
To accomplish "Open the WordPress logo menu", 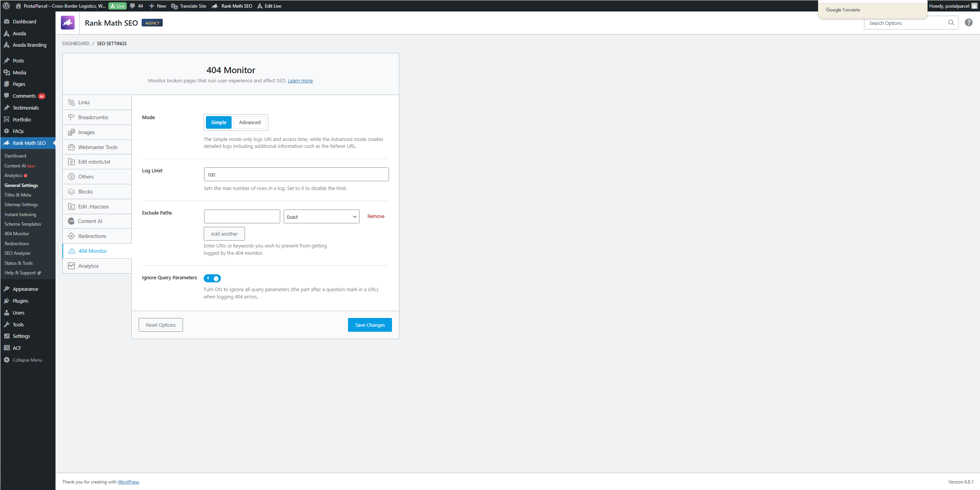I will point(7,6).
